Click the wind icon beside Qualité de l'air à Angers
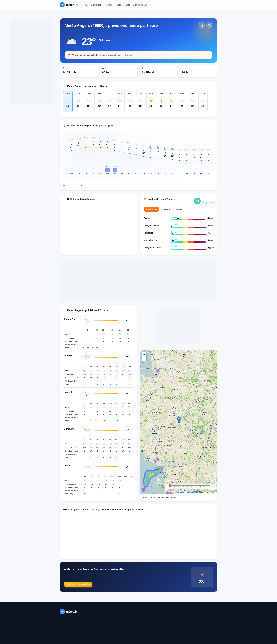277x644 pixels. pos(145,199)
